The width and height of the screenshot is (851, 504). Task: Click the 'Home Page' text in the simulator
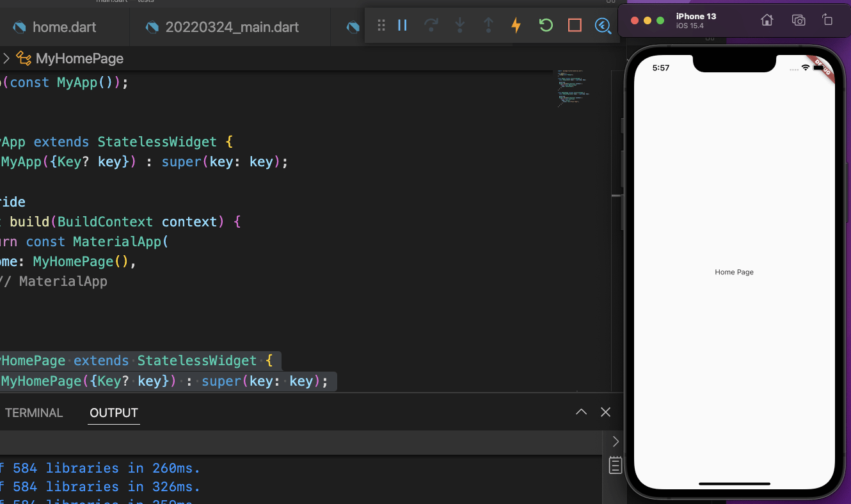[734, 272]
